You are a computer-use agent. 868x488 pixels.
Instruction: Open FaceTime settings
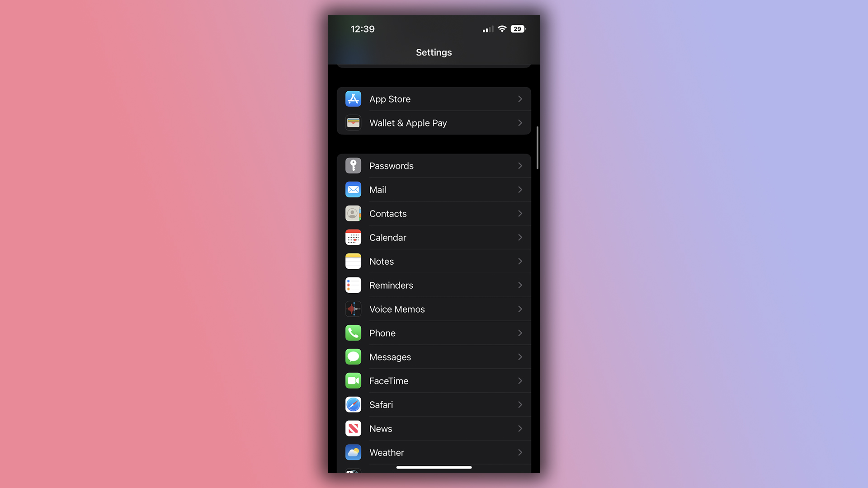coord(434,381)
